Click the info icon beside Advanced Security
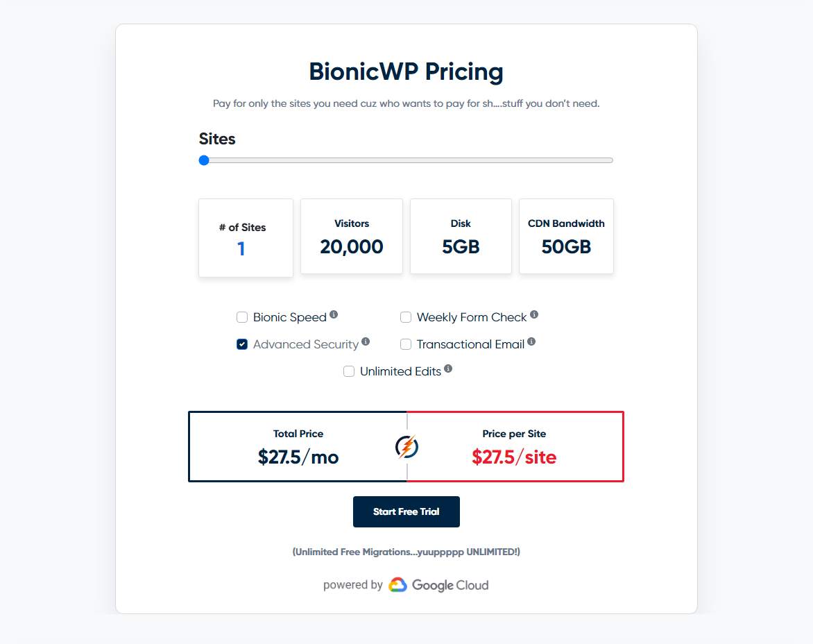 (366, 341)
